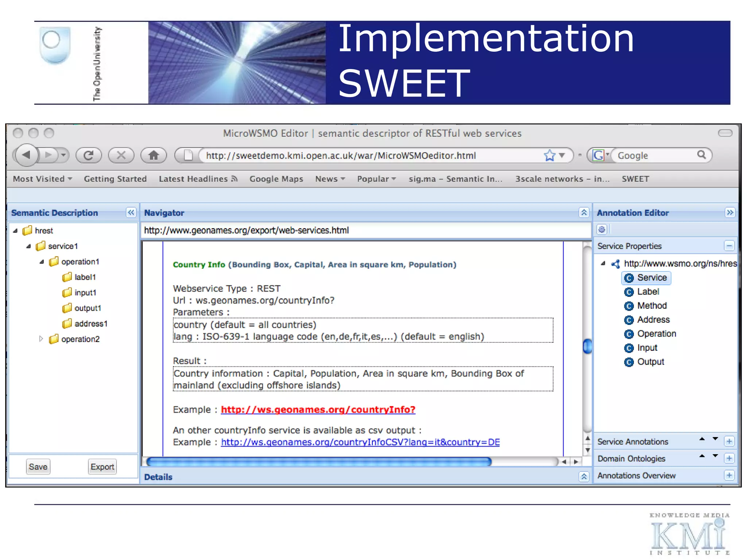
Task: Select the Method class annotation
Action: [645, 306]
